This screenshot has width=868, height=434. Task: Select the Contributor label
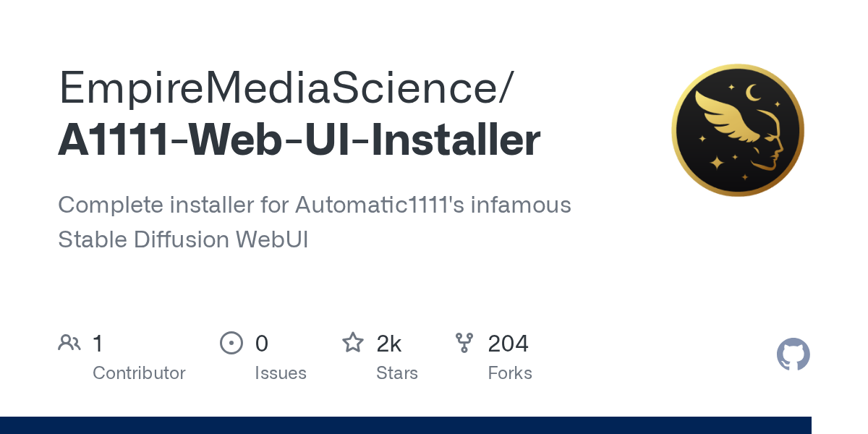(x=139, y=373)
